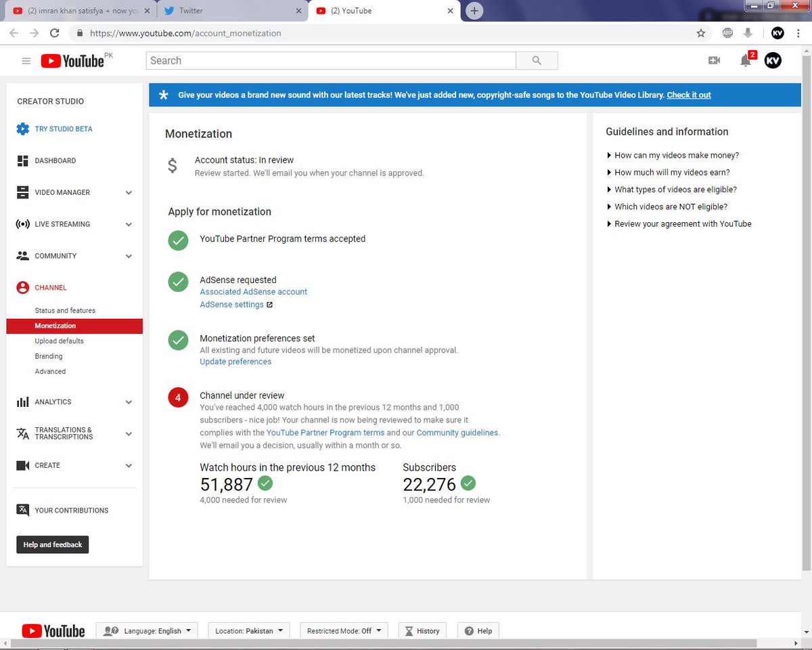Viewport: 812px width, 650px height.
Task: Expand the Translations & Transcriptions section
Action: (129, 434)
